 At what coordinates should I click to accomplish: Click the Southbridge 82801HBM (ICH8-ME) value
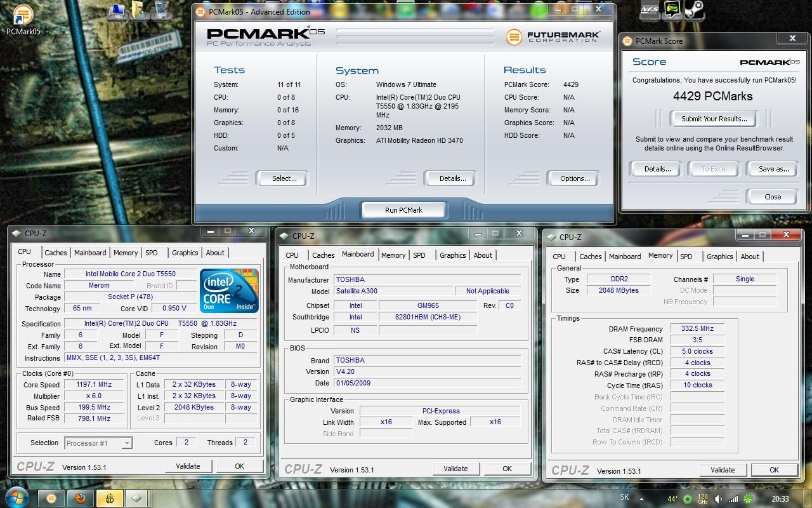click(x=428, y=317)
